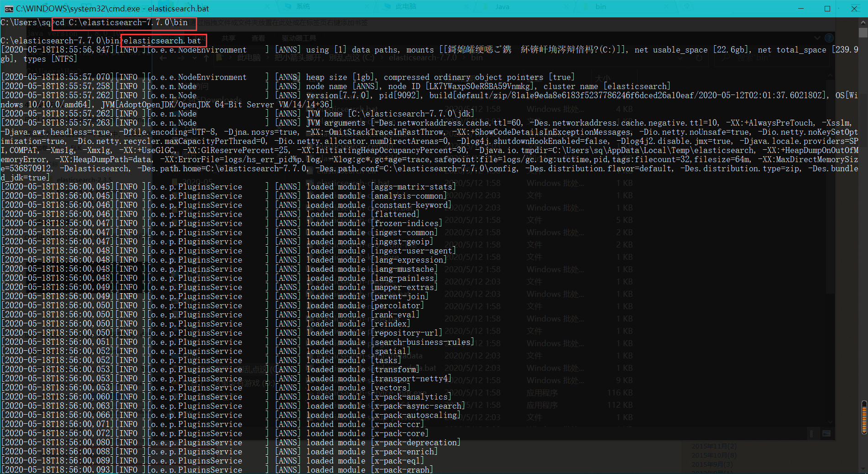Click the console scrollbar down arrow
The width and height of the screenshot is (868, 474).
pyautogui.click(x=863, y=469)
